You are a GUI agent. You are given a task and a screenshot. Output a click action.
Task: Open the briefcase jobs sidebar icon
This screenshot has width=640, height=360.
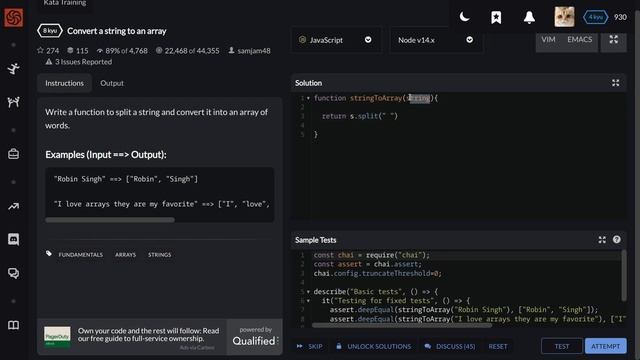tap(13, 154)
